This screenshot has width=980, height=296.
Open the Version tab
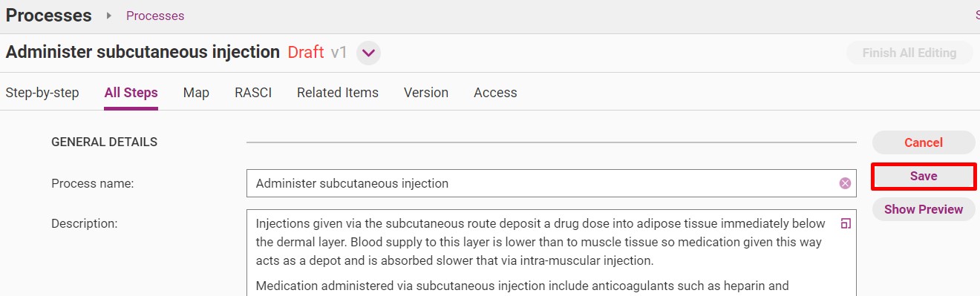point(426,93)
